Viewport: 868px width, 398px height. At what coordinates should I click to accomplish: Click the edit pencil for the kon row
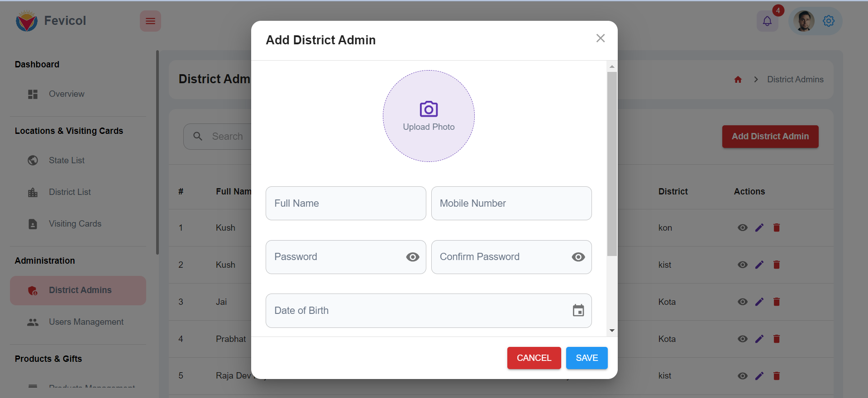(759, 227)
